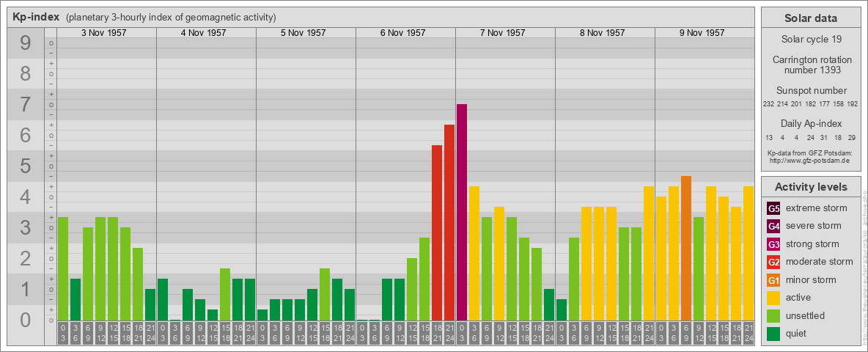
Task: Click the sunspot value 232
Action: tap(768, 104)
